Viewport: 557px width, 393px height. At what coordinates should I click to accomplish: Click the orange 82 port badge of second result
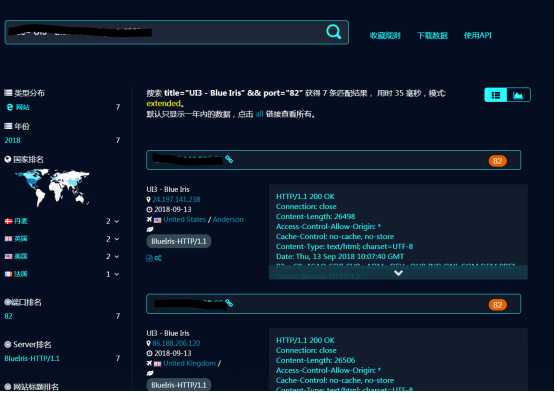click(497, 305)
